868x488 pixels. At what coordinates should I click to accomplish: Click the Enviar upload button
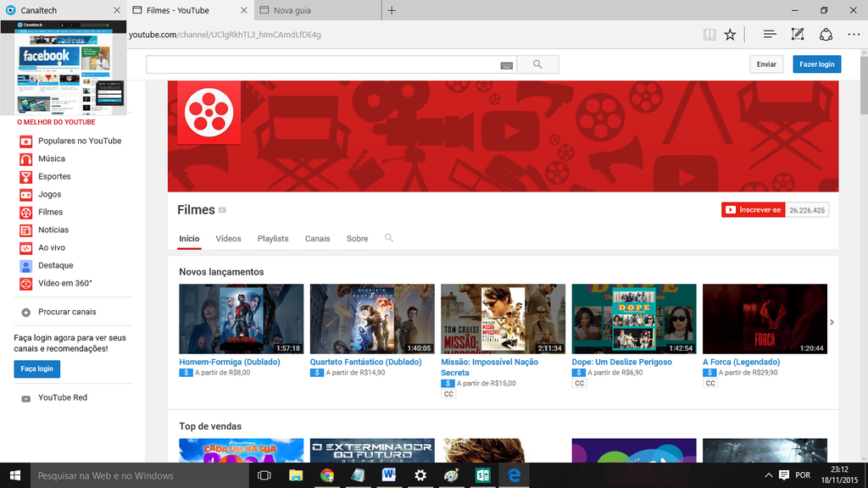[766, 64]
